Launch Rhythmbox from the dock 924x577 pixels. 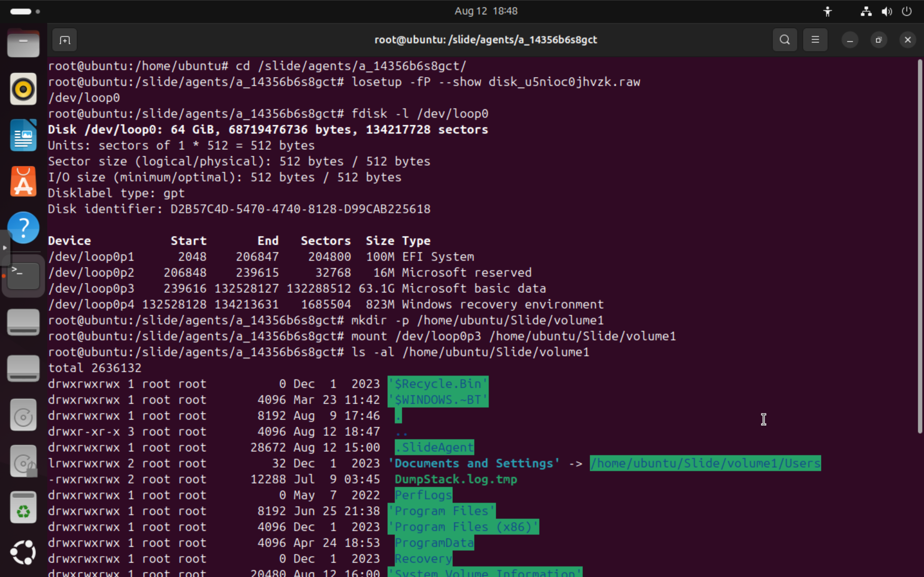pyautogui.click(x=23, y=89)
